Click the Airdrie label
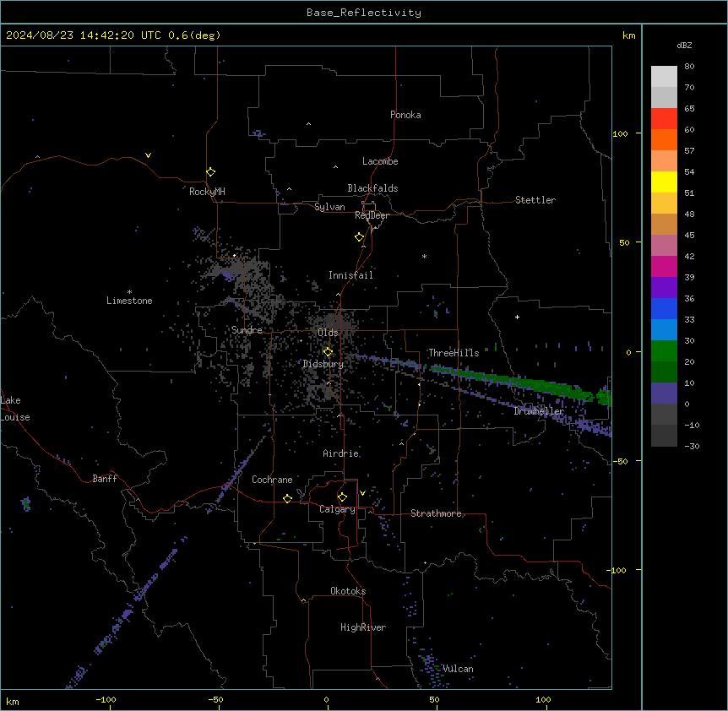Viewport: 728px width, 711px height. pyautogui.click(x=341, y=453)
